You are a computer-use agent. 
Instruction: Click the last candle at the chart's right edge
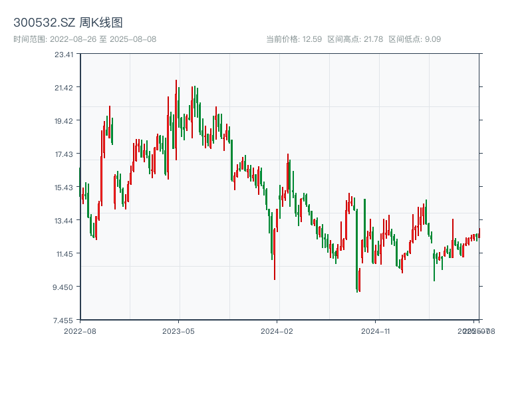point(479,233)
